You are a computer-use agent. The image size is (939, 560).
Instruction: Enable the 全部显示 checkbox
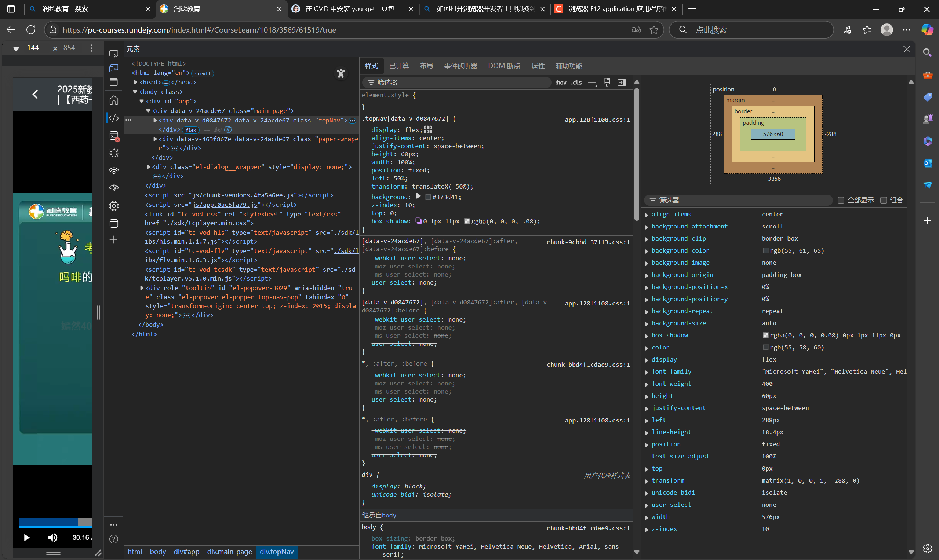(x=841, y=200)
